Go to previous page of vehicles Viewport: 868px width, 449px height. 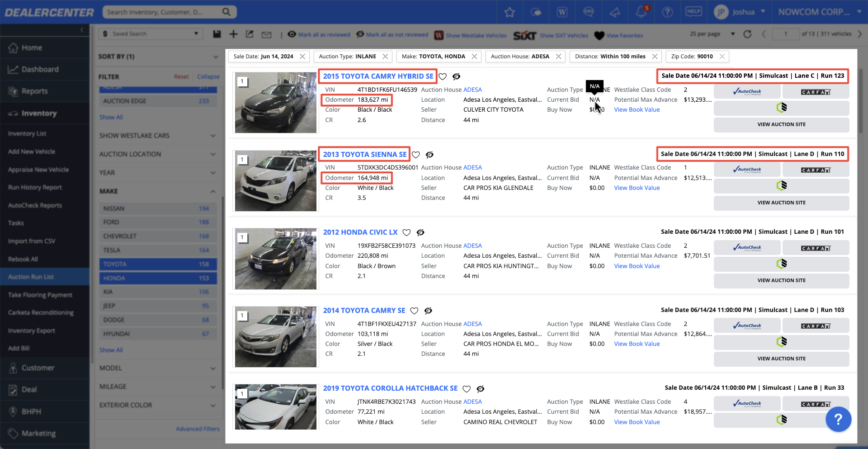pyautogui.click(x=764, y=34)
